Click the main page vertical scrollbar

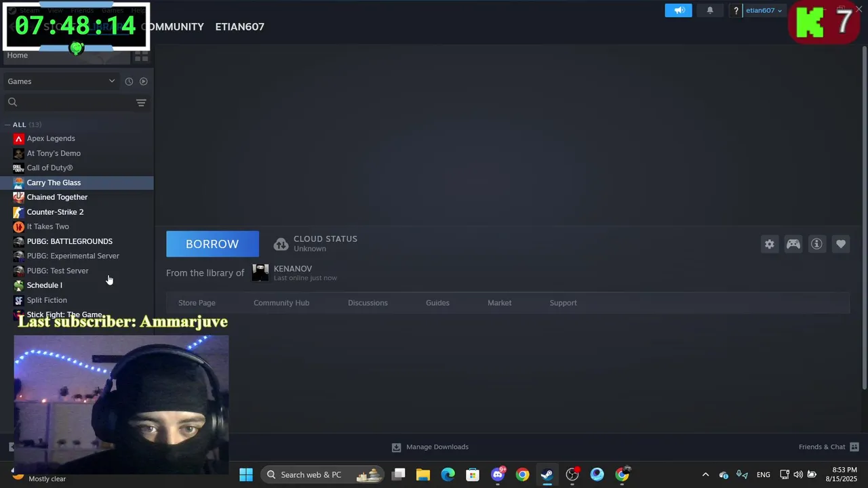pyautogui.click(x=864, y=217)
